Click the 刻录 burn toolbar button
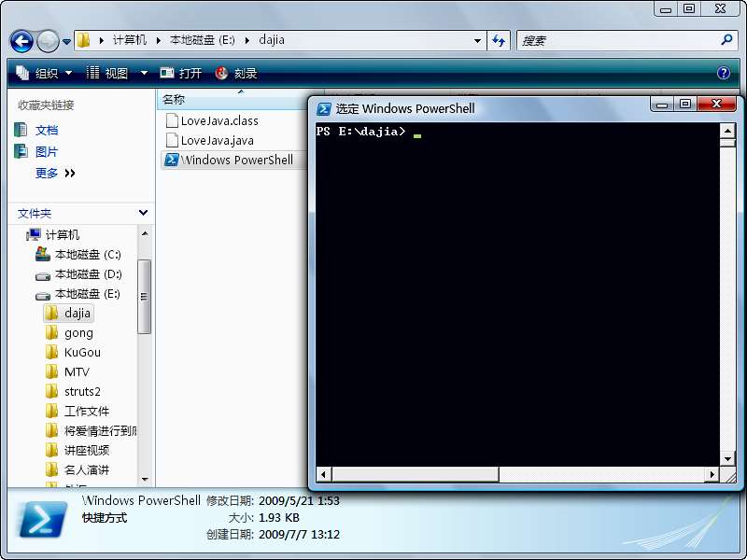The height and width of the screenshot is (560, 747). click(236, 74)
